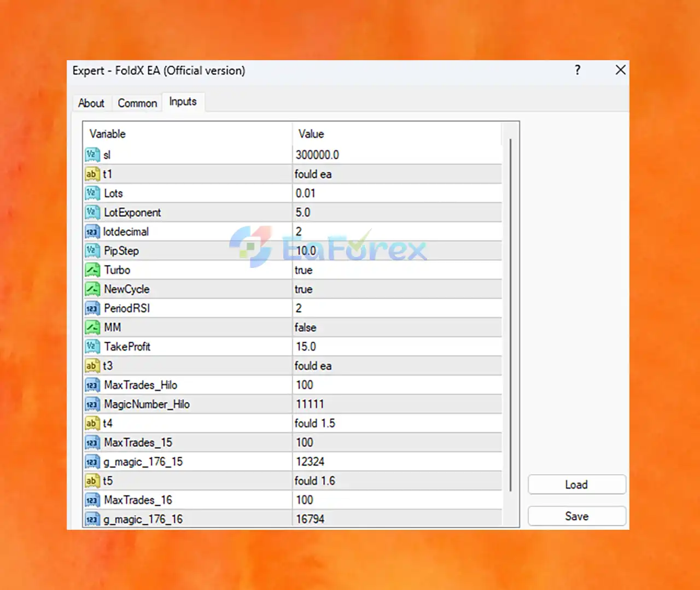
Task: Switch to the Common tab
Action: pyautogui.click(x=137, y=103)
